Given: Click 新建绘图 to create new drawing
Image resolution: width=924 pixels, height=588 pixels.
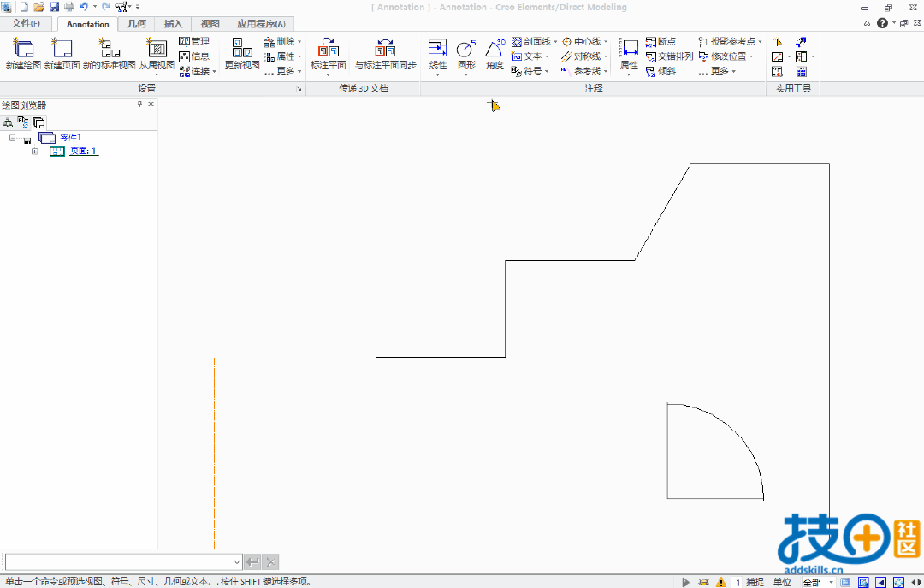Looking at the screenshot, I should point(23,54).
